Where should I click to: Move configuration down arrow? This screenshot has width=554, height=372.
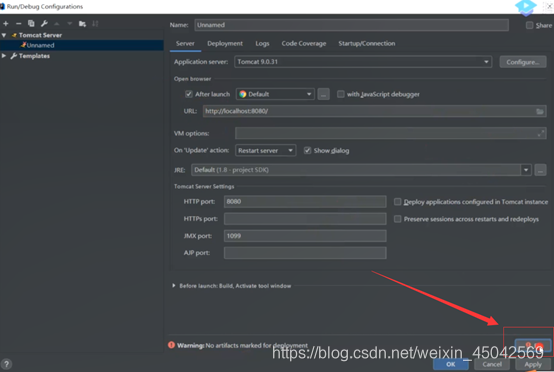pos(70,24)
